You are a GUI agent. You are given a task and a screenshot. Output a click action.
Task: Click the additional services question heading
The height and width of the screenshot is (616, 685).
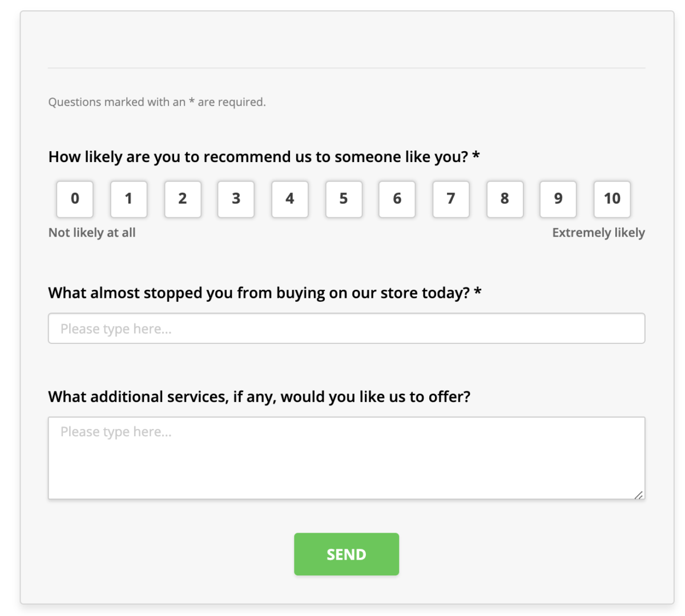point(259,396)
